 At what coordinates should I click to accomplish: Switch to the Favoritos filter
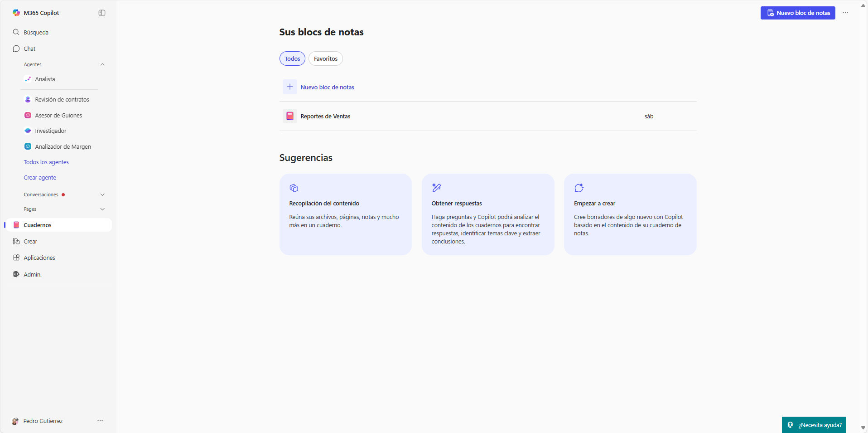pyautogui.click(x=325, y=58)
